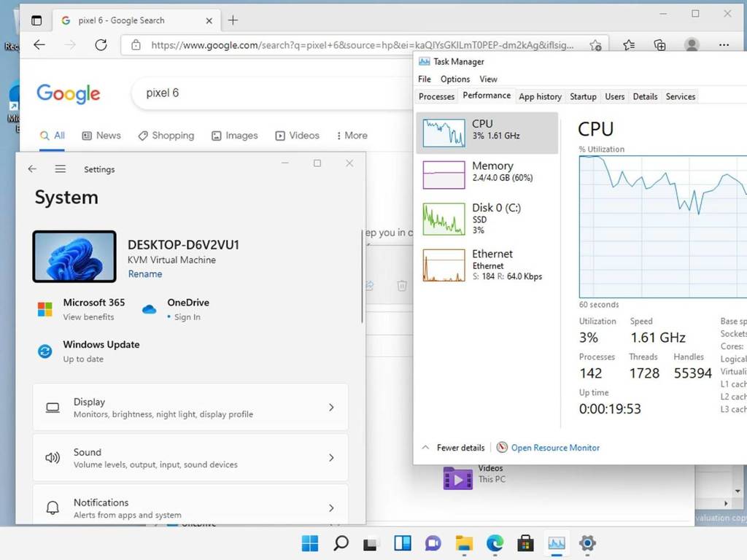Open the Settings hamburger navigation menu
This screenshot has width=747, height=560.
60,168
